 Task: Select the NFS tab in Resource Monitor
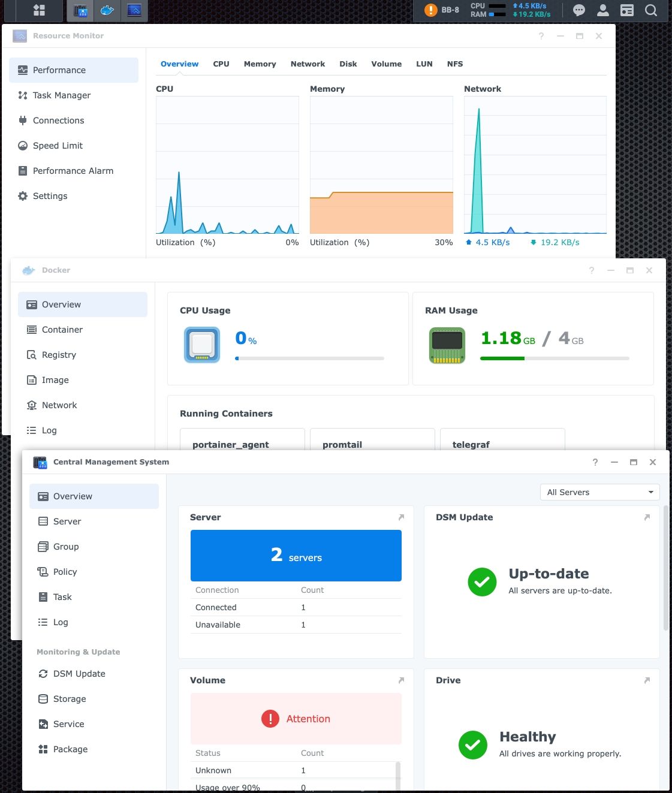click(455, 64)
